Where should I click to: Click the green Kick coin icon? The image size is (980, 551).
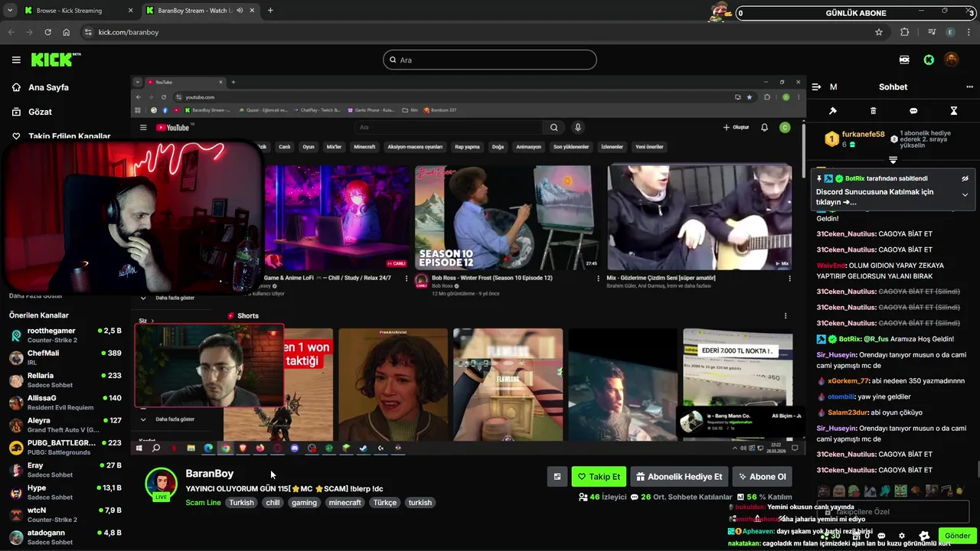(x=929, y=60)
